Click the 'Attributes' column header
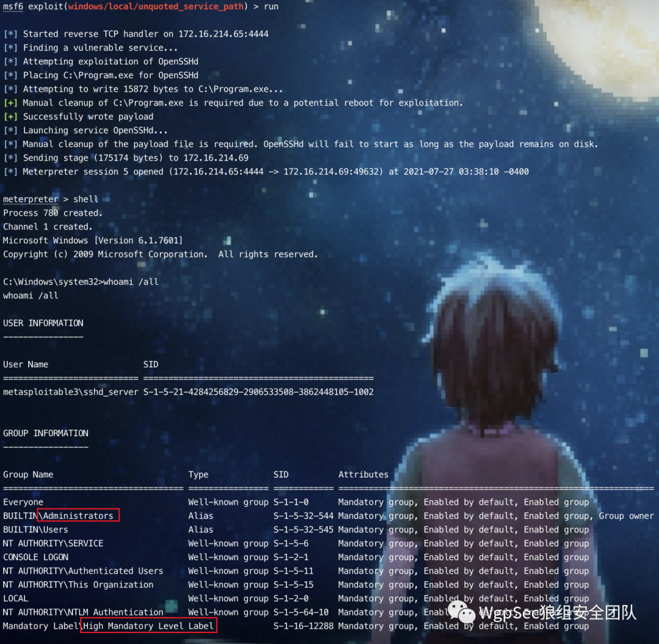This screenshot has width=659, height=644. point(364,474)
